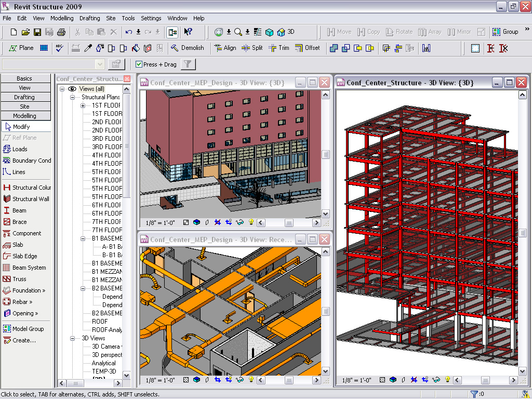Open the type selector dropdown
Viewport: 532px width, 399px height.
pos(100,64)
